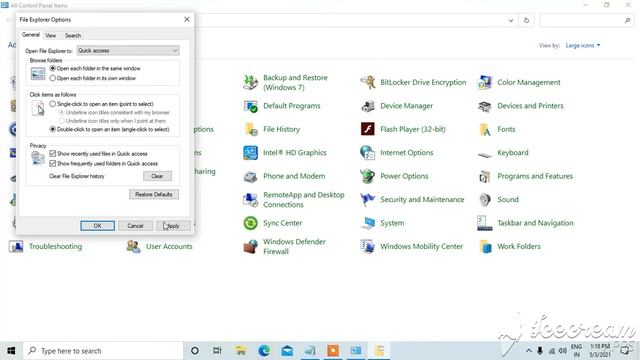Viewport: 640px width, 360px height.
Task: Confirm with the OK button
Action: (98, 226)
